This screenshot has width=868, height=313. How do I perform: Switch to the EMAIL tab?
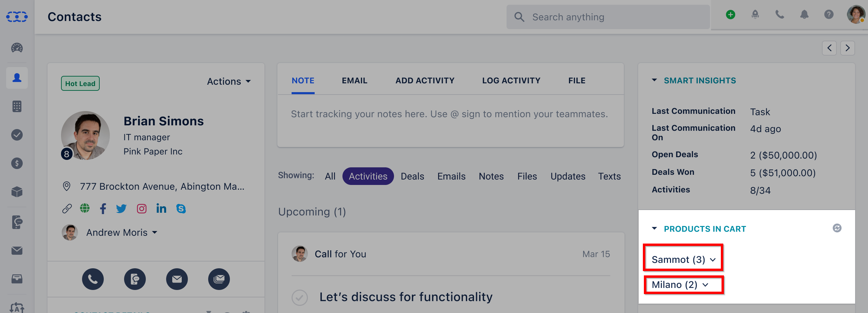coord(354,81)
